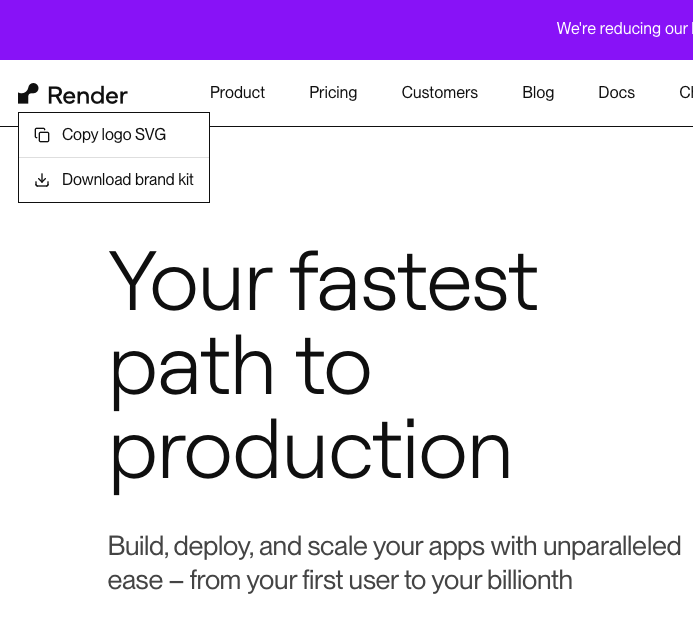Click the Render logo mark icon
Viewport: 693px width, 629px height.
[28, 94]
